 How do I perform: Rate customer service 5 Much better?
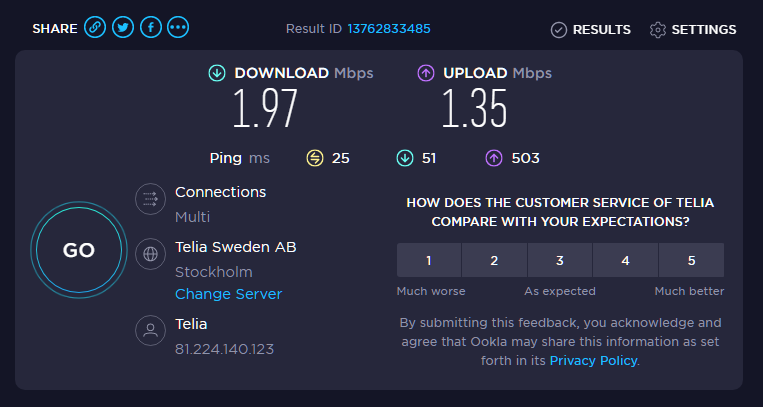pyautogui.click(x=691, y=260)
